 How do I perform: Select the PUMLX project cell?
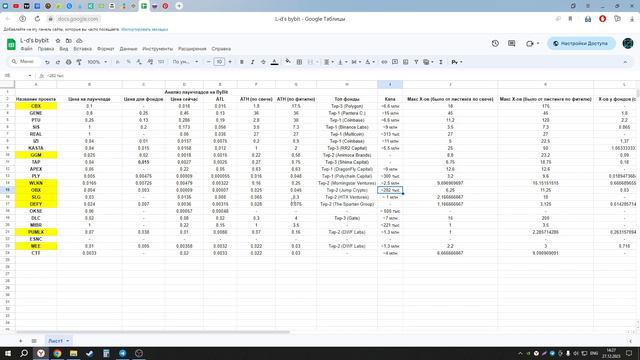(36, 232)
